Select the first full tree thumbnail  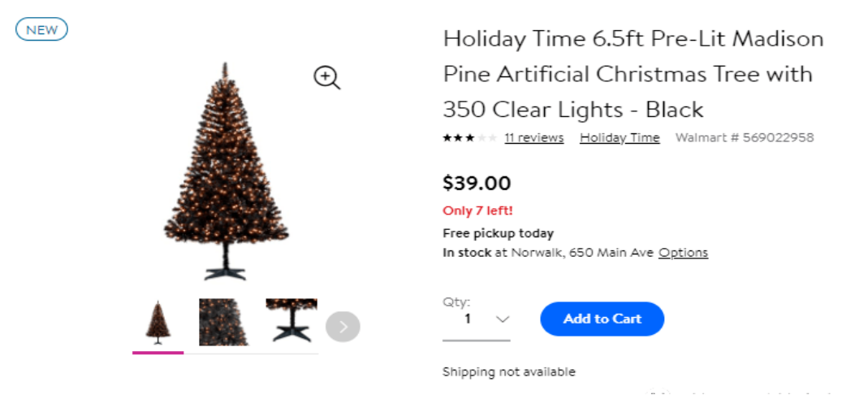(158, 323)
